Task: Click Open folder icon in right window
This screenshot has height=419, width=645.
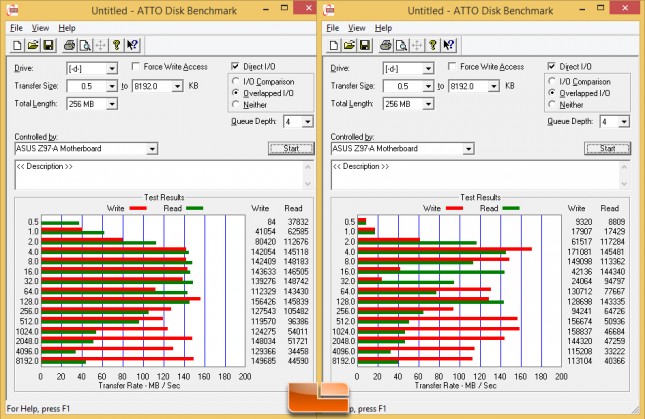Action: [349, 45]
